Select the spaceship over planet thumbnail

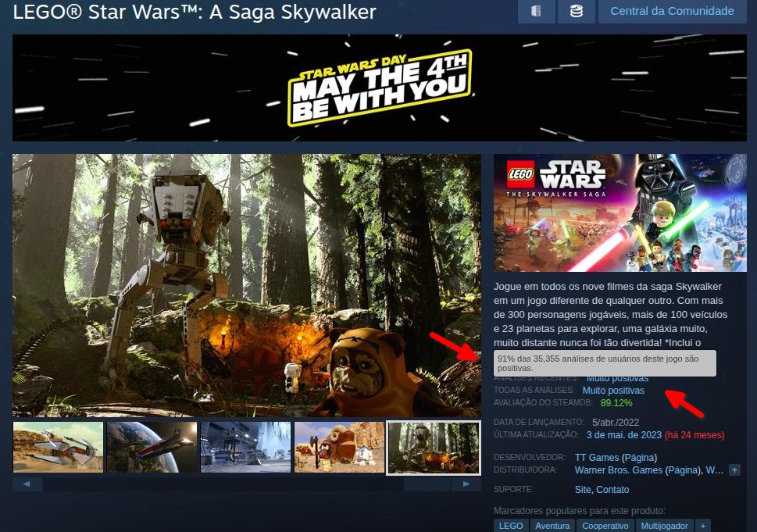(152, 447)
